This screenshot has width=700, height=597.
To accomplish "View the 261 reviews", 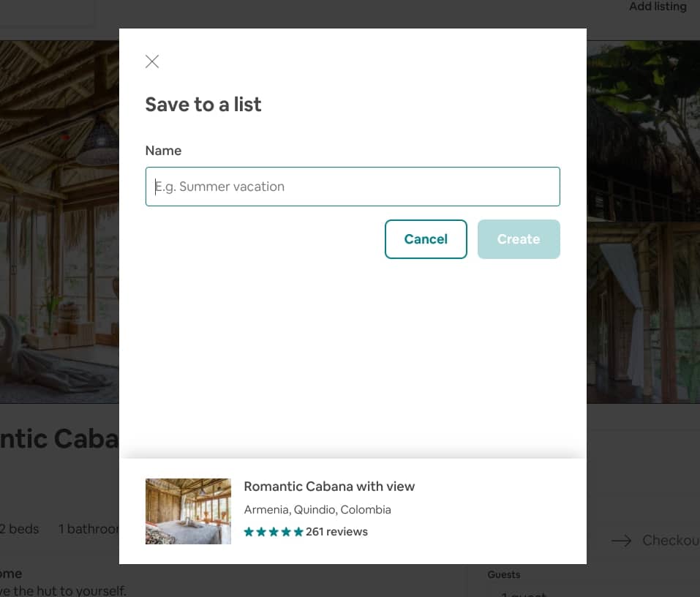I will pyautogui.click(x=337, y=531).
